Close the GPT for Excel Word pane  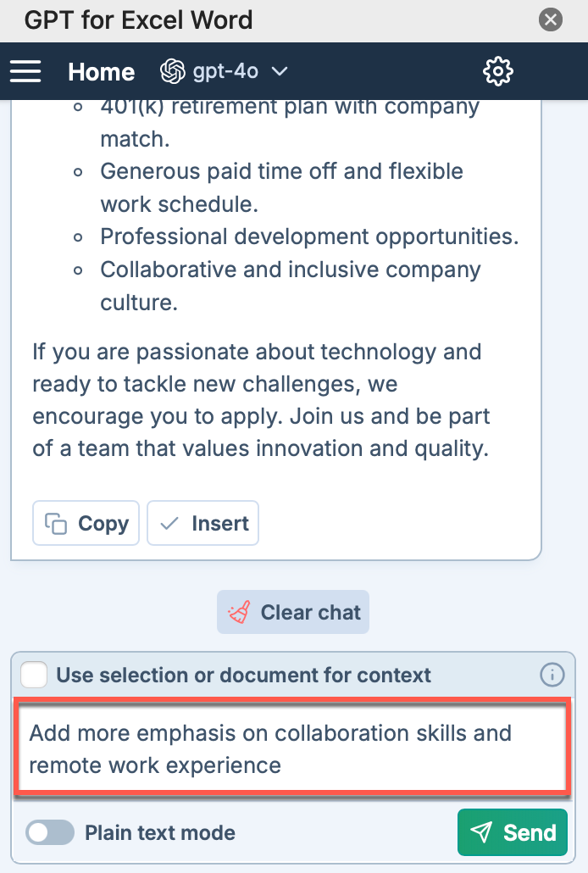tap(550, 20)
